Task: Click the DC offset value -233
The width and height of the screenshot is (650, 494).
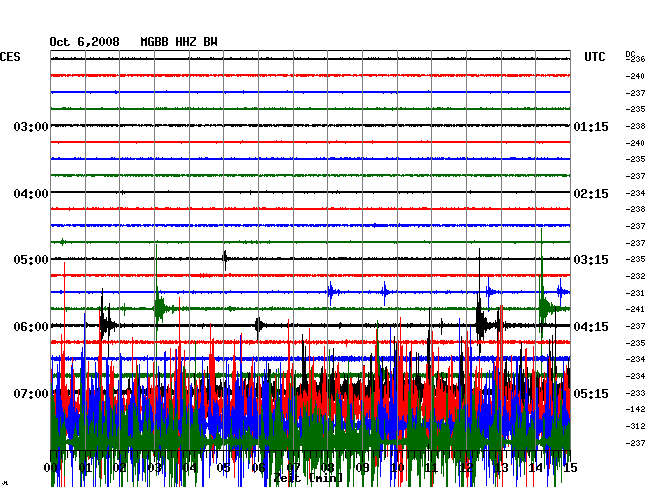Action: [x=635, y=393]
